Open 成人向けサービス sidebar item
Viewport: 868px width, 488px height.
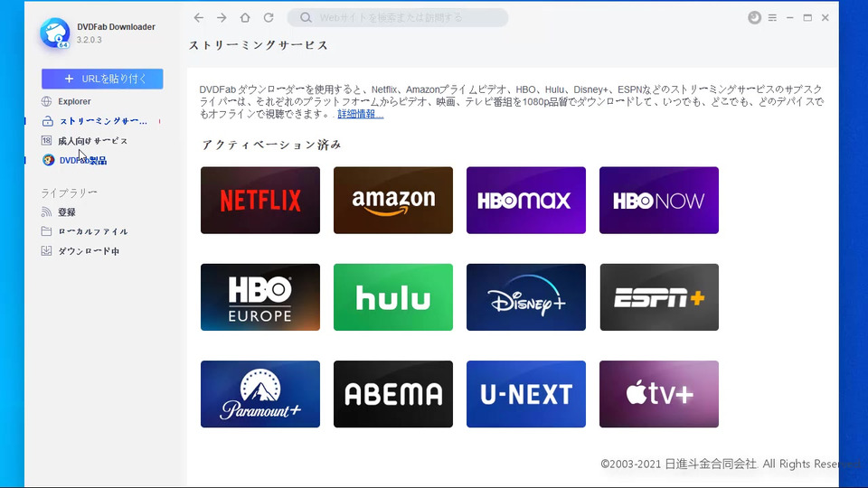93,141
